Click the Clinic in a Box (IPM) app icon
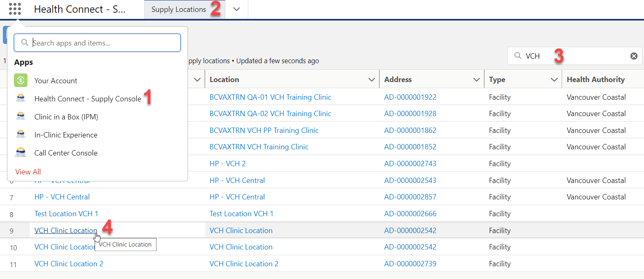644x279 pixels. (x=21, y=117)
